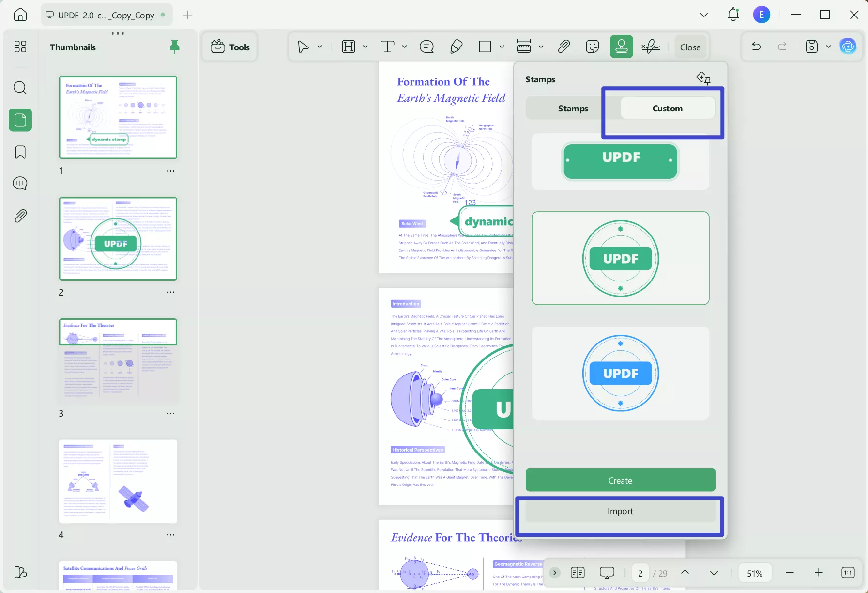Screen dimensions: 868x593
Task: Go to the home screen icon
Action: click(x=20, y=15)
